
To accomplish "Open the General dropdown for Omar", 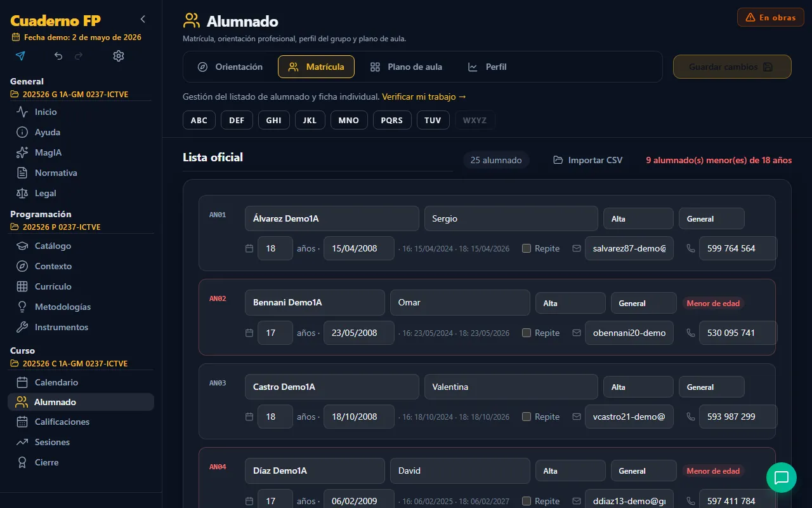I will tap(644, 303).
